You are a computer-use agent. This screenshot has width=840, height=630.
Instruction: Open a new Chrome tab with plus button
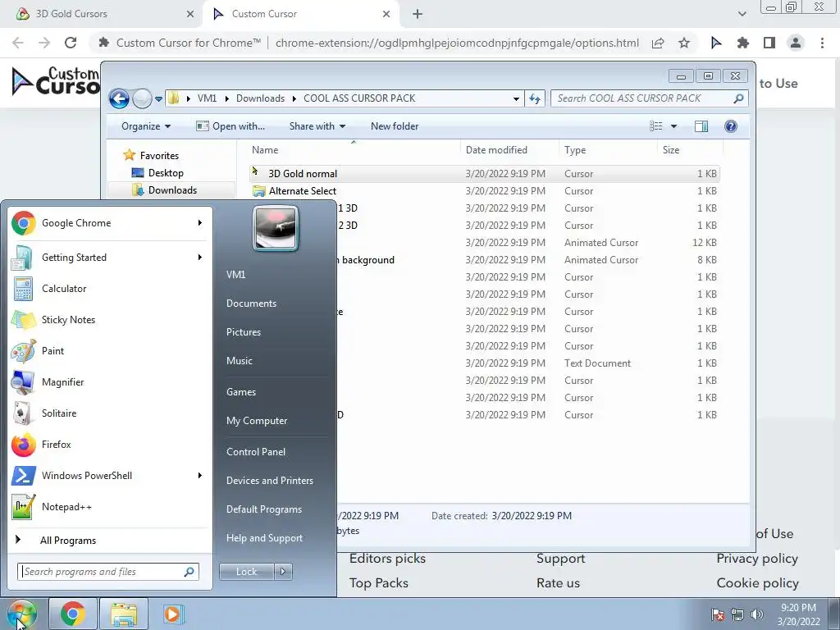[x=418, y=14]
